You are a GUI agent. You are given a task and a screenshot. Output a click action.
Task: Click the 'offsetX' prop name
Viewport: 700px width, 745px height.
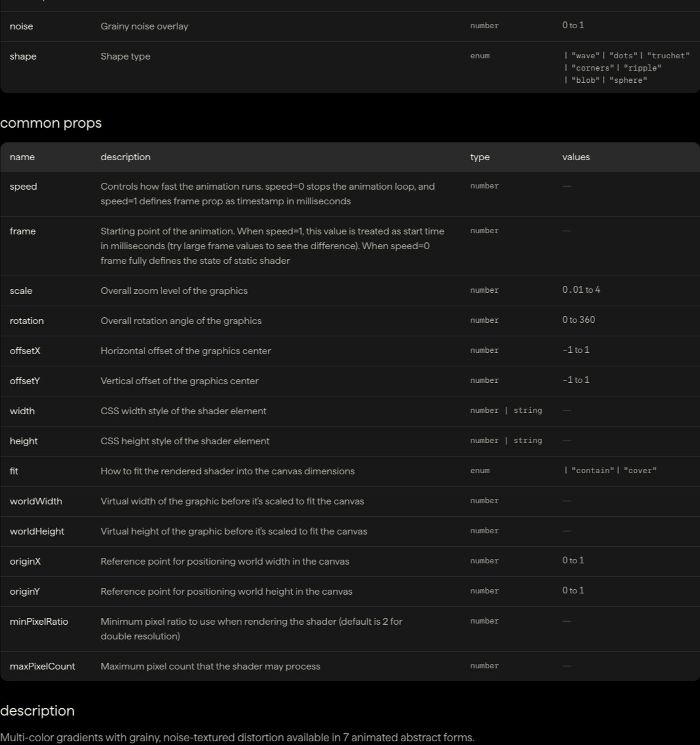click(25, 351)
